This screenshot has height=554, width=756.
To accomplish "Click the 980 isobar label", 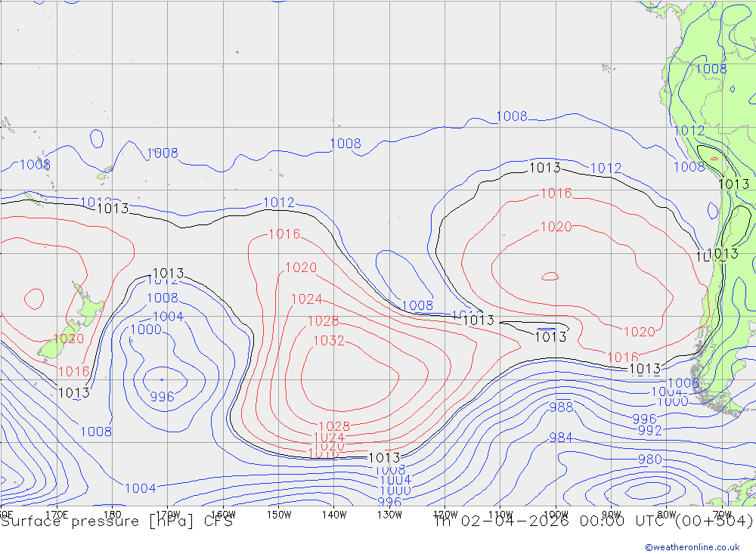I will [650, 459].
